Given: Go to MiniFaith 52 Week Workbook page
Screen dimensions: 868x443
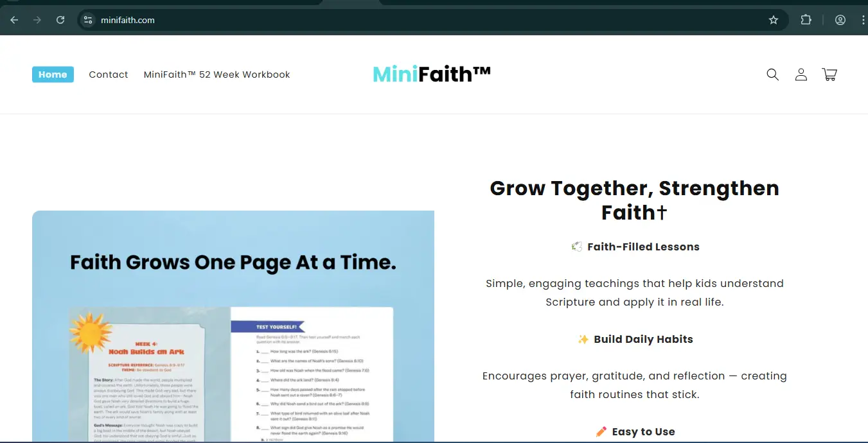Looking at the screenshot, I should (217, 74).
